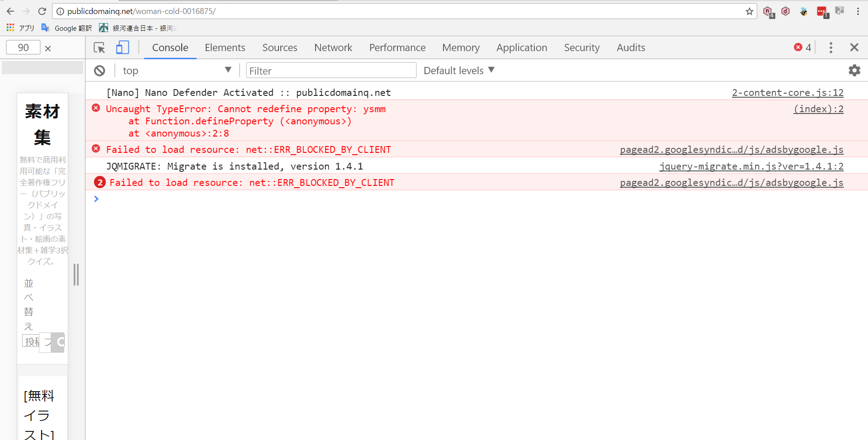
Task: Reload the page with the refresh icon
Action: click(42, 11)
